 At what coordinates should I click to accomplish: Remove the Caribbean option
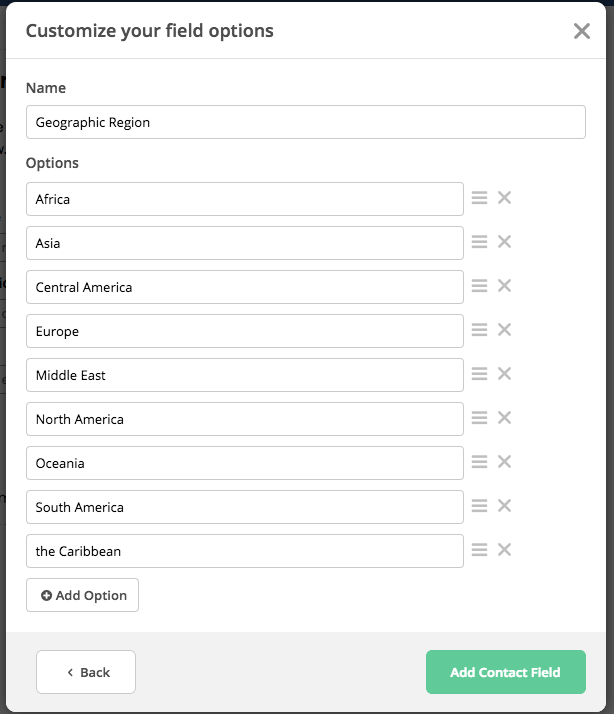point(504,550)
